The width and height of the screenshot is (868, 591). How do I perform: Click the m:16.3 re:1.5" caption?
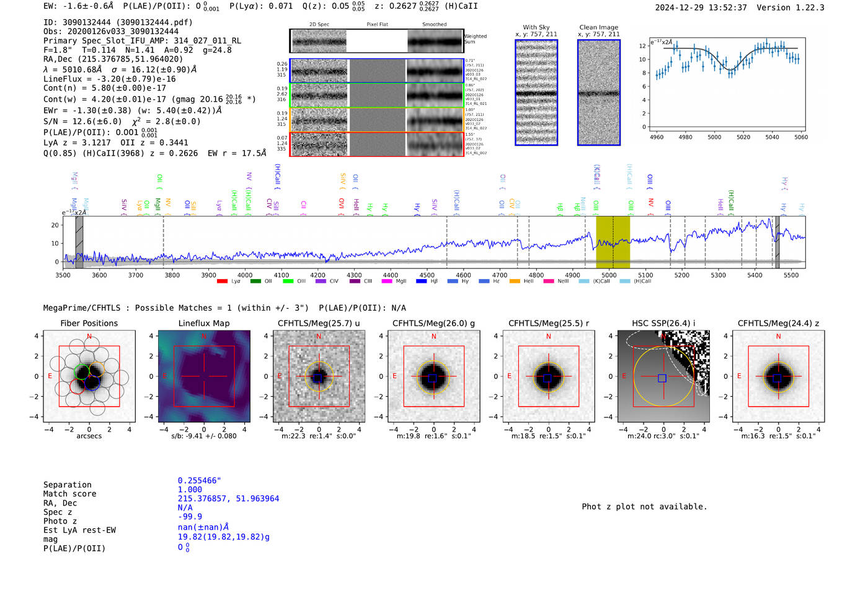(x=778, y=436)
